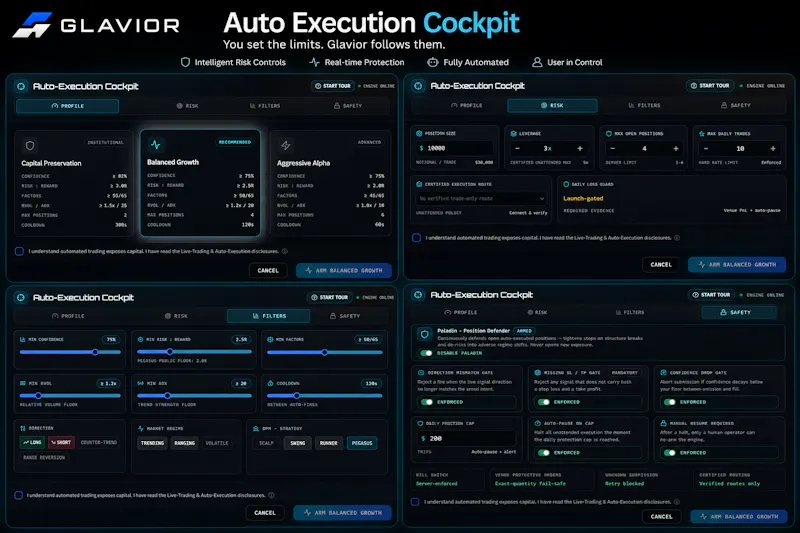The width and height of the screenshot is (800, 533).
Task: Decrease Max Open Positions with minus
Action: coord(613,148)
